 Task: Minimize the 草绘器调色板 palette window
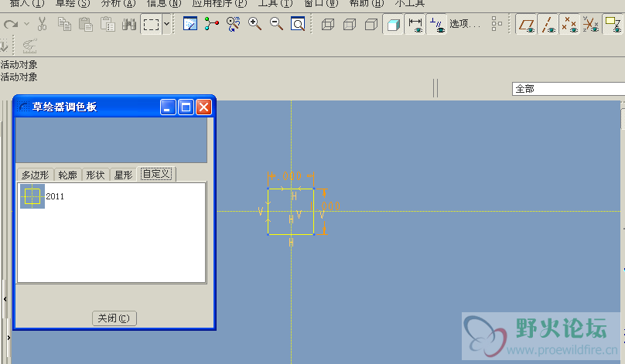click(168, 107)
